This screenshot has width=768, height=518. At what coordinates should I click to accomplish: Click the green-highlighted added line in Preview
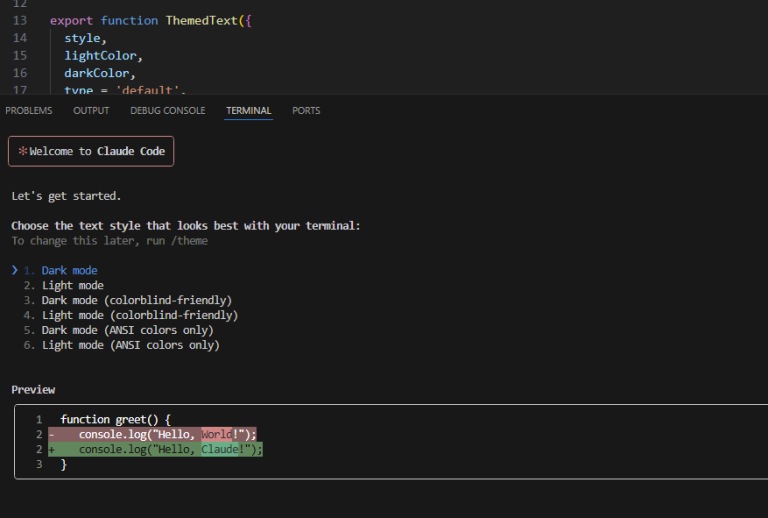[160, 450]
